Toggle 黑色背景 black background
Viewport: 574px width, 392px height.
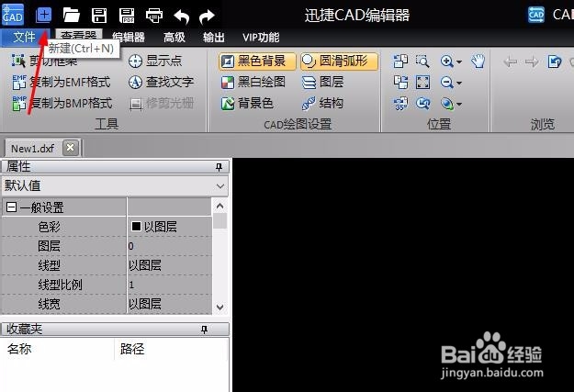pos(257,62)
